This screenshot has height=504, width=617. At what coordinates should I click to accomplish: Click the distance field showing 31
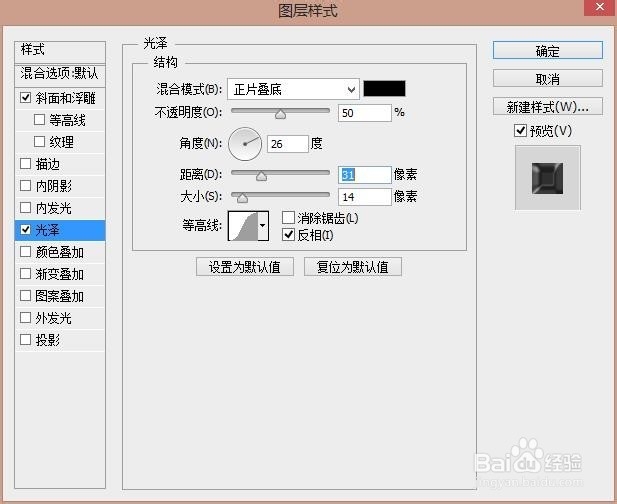[x=365, y=175]
